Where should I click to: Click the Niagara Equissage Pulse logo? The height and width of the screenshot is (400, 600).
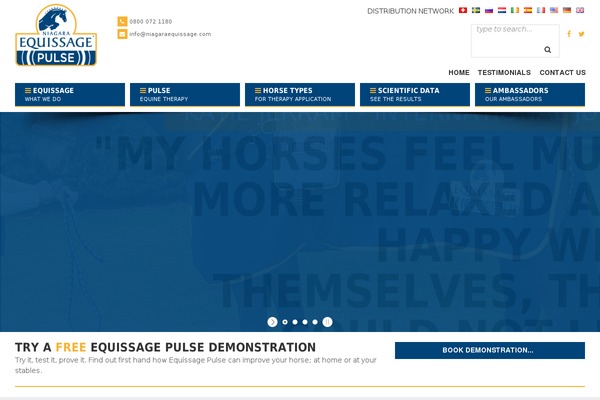tap(56, 35)
